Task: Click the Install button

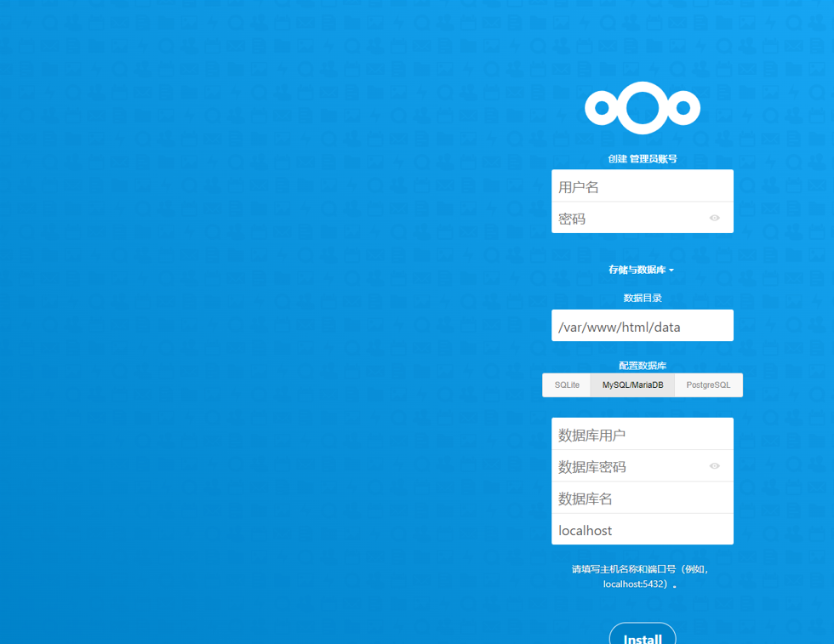Action: click(x=642, y=635)
